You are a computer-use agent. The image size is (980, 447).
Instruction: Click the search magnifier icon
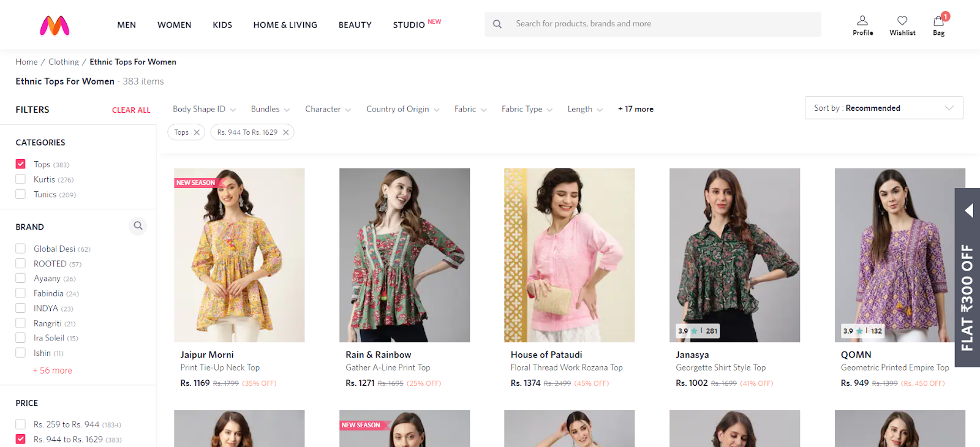(x=497, y=24)
